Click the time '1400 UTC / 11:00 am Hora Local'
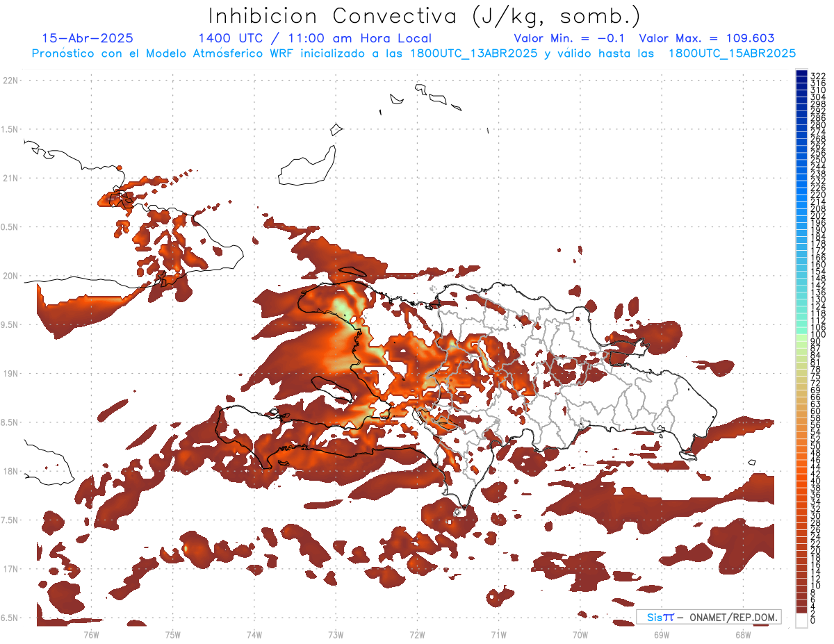 point(315,38)
